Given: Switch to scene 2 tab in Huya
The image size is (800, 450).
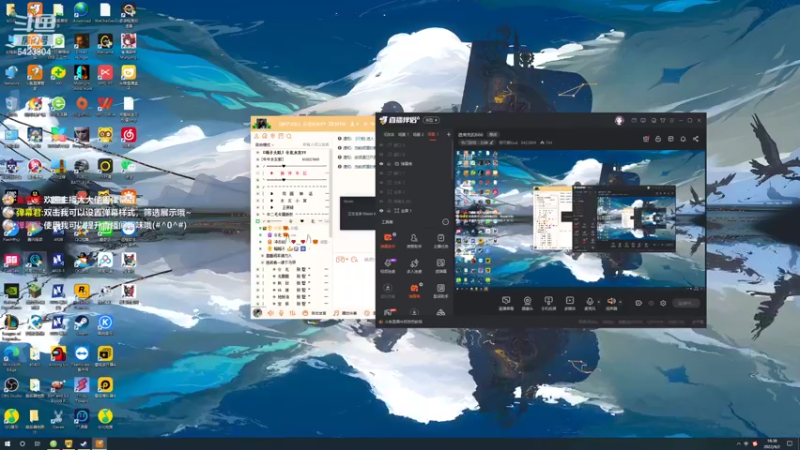Looking at the screenshot, I should pyautogui.click(x=418, y=135).
